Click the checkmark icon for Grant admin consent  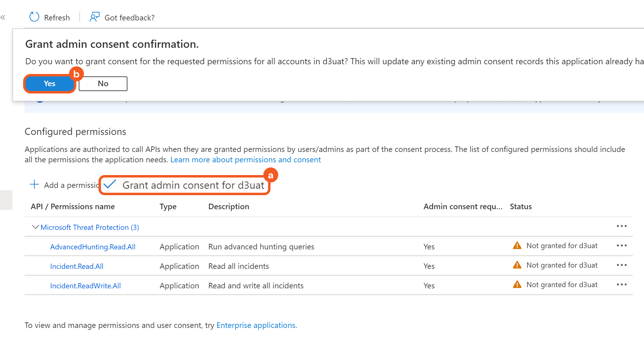110,185
